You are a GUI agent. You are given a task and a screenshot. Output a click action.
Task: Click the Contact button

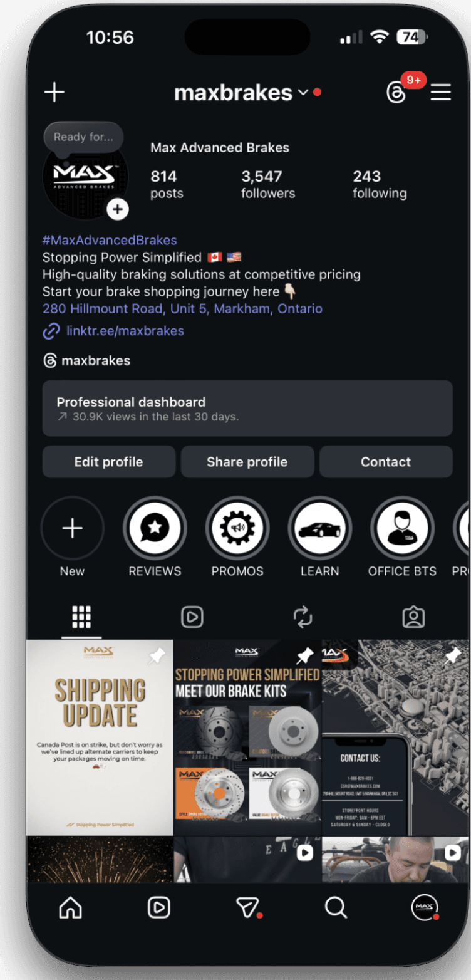coord(386,462)
